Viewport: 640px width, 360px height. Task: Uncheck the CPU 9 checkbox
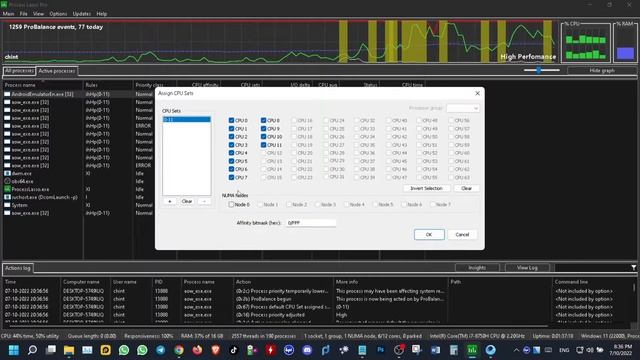pyautogui.click(x=263, y=129)
